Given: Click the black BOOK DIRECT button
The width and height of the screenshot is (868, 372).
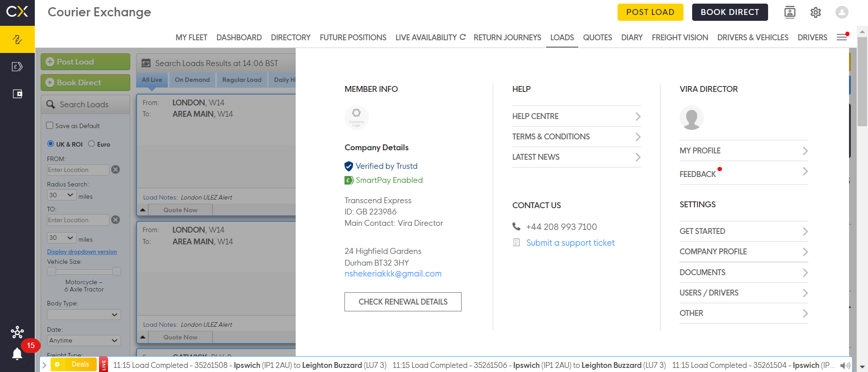Looking at the screenshot, I should tap(730, 12).
